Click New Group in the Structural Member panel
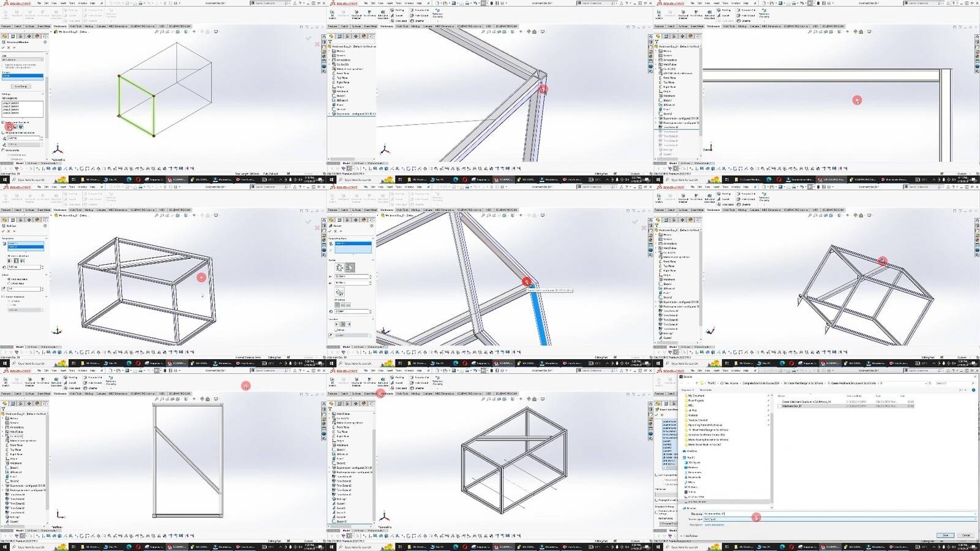 [20, 86]
